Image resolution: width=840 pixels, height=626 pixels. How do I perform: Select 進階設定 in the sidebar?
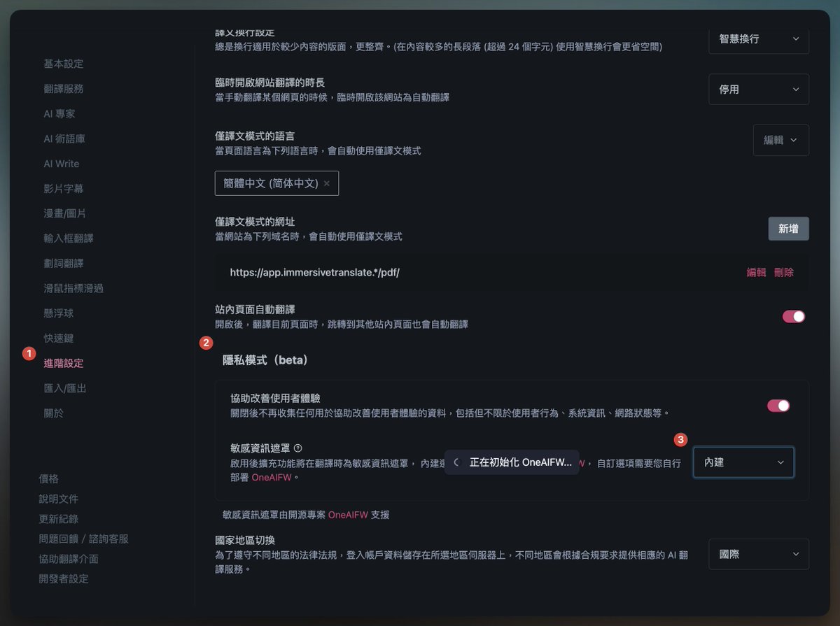[x=63, y=364]
